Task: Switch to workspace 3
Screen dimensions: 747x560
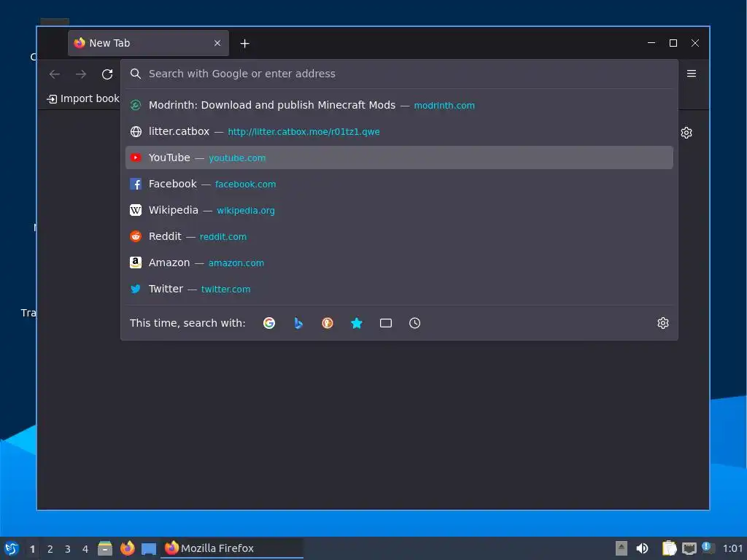Action: (x=68, y=549)
